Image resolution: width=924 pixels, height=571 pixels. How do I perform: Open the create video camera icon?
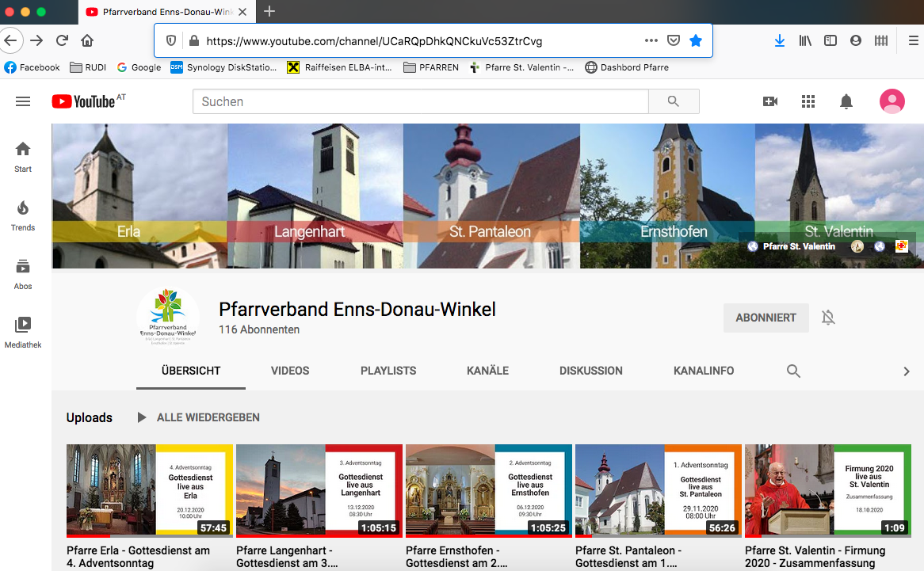click(x=770, y=101)
